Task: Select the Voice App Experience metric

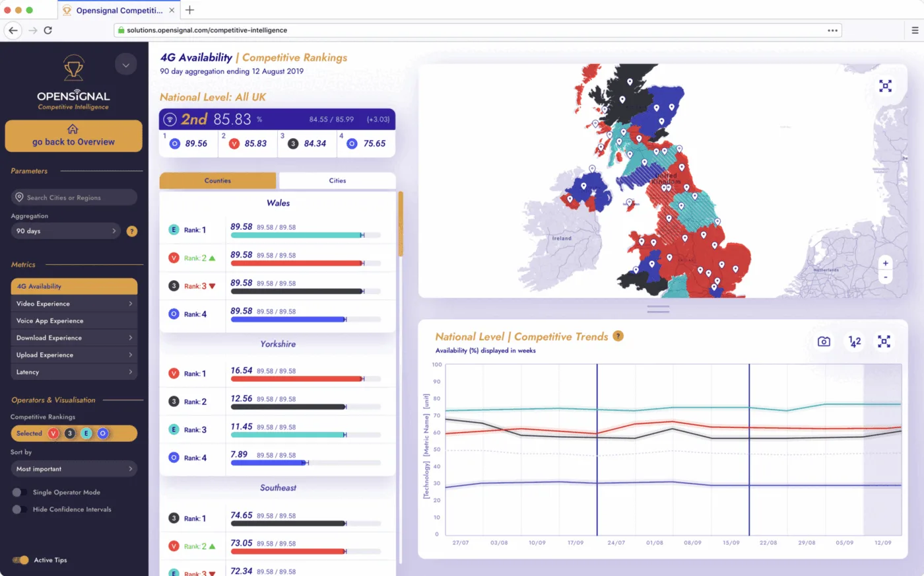Action: point(74,321)
